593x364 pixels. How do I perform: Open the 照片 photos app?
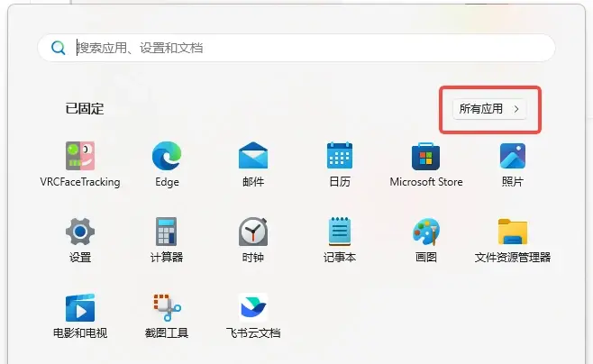pyautogui.click(x=513, y=156)
